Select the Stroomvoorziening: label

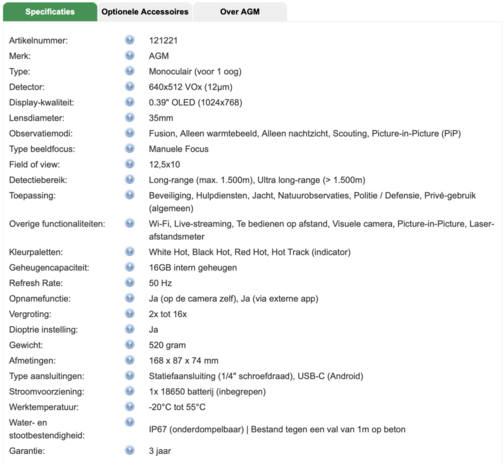click(x=47, y=392)
